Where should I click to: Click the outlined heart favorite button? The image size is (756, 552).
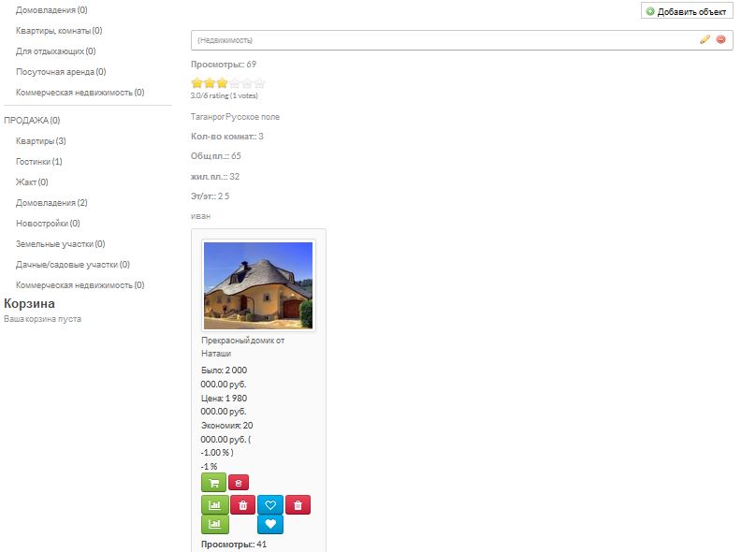270,505
